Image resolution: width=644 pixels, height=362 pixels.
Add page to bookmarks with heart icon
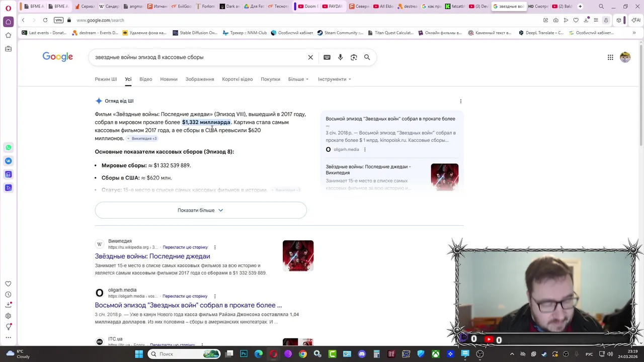coord(576,20)
